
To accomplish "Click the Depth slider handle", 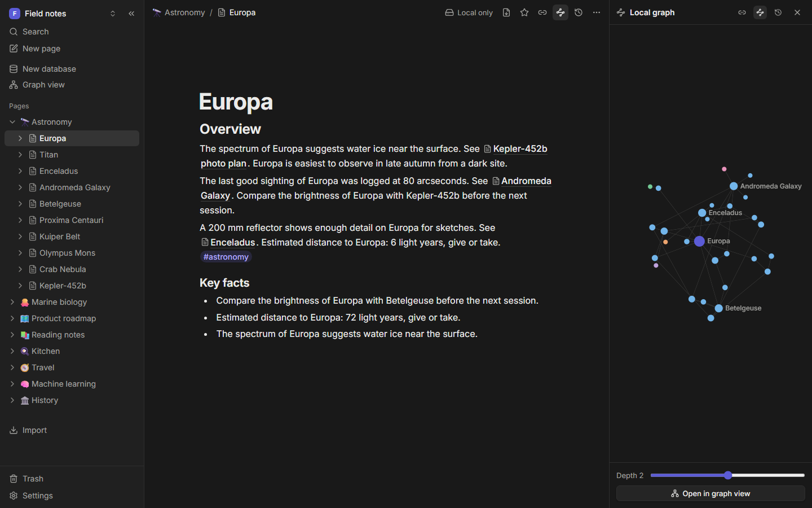I will click(x=728, y=475).
